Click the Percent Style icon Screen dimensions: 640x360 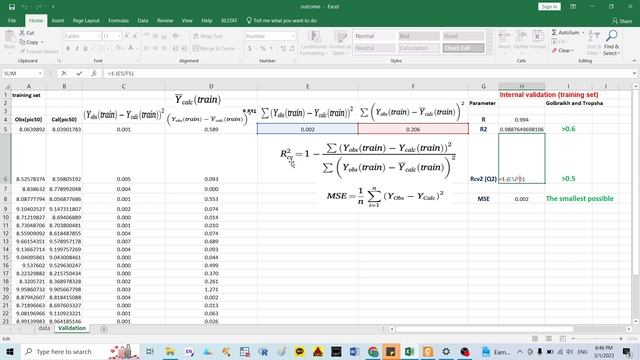tap(262, 49)
